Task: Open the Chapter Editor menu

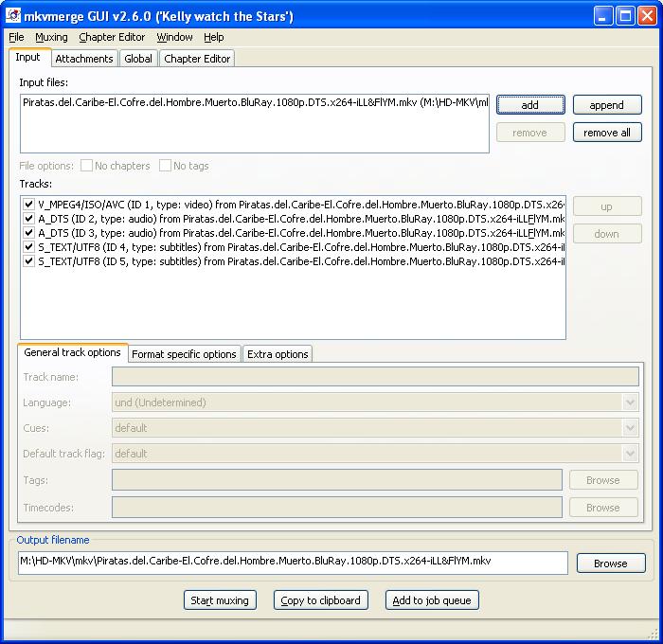Action: tap(112, 37)
